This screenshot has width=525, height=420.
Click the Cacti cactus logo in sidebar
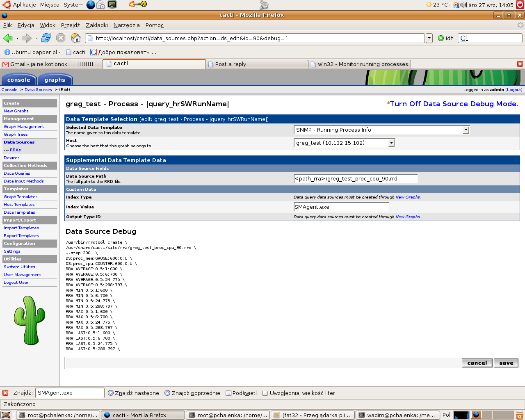(29, 320)
